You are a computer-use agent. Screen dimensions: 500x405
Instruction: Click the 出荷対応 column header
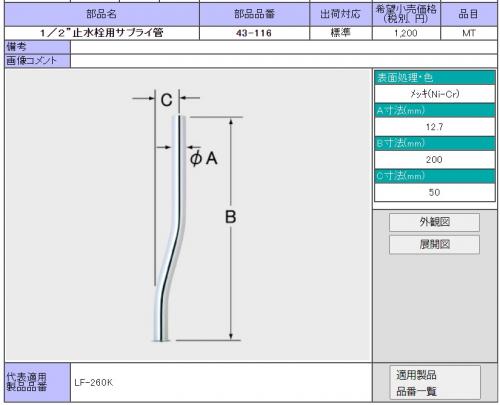[x=341, y=14]
